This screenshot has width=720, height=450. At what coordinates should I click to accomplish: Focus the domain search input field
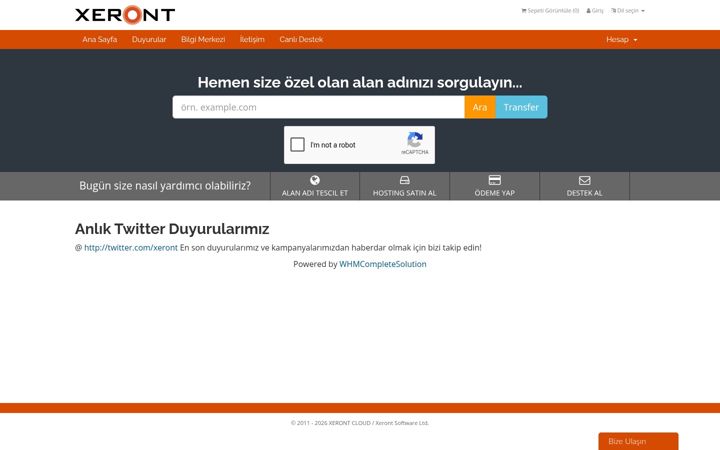point(319,107)
